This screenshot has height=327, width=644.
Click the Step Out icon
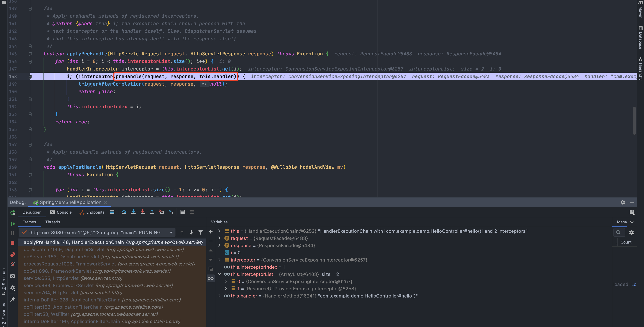click(x=152, y=212)
